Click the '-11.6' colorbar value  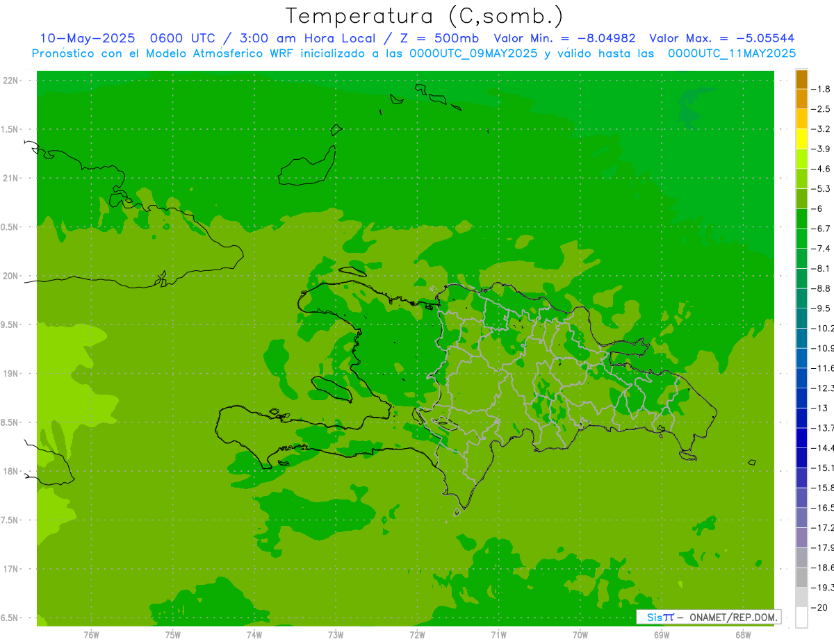tap(823, 368)
